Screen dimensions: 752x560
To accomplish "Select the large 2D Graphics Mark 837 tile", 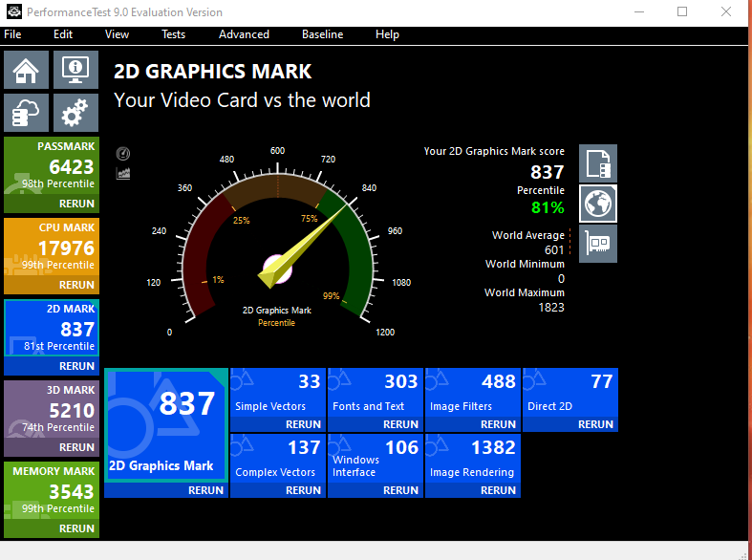I will point(166,425).
